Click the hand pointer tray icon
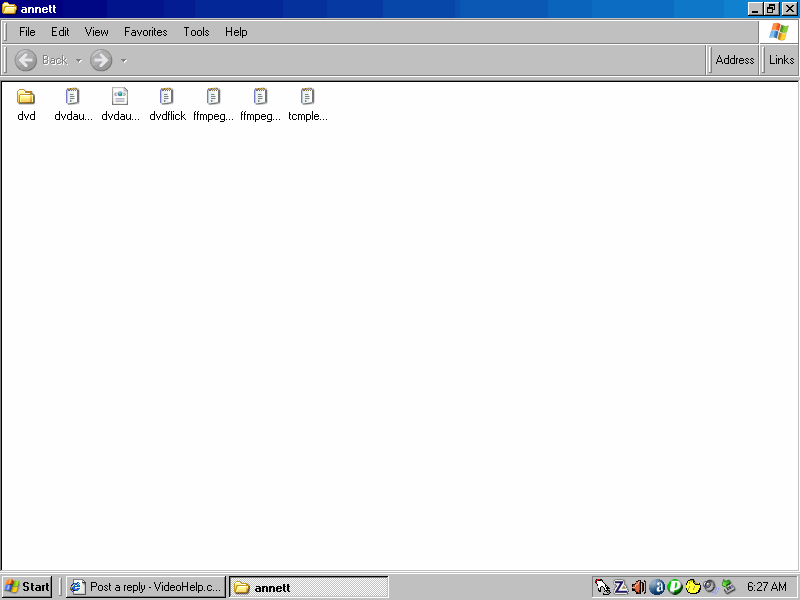Viewport: 800px width, 600px height. 603,587
